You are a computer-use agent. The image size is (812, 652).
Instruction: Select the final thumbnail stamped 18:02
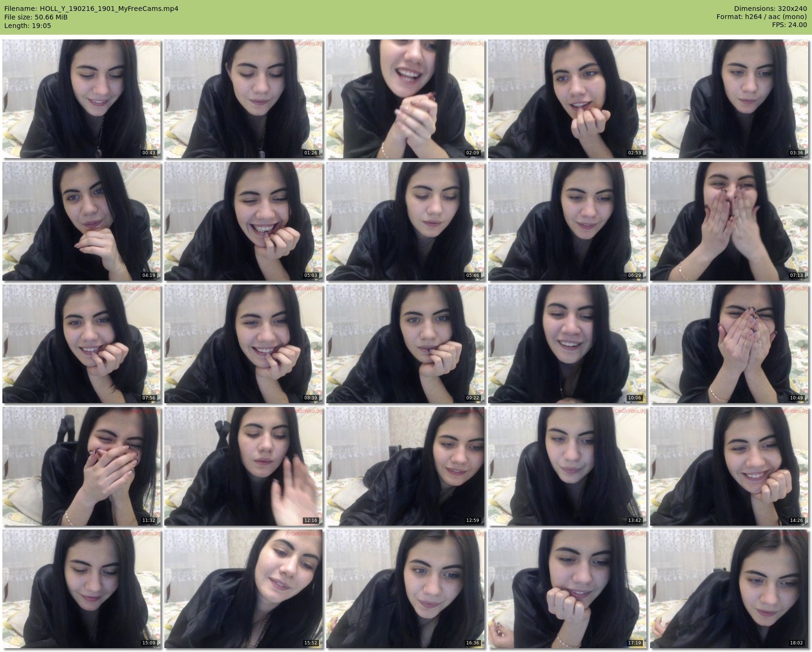click(x=729, y=589)
